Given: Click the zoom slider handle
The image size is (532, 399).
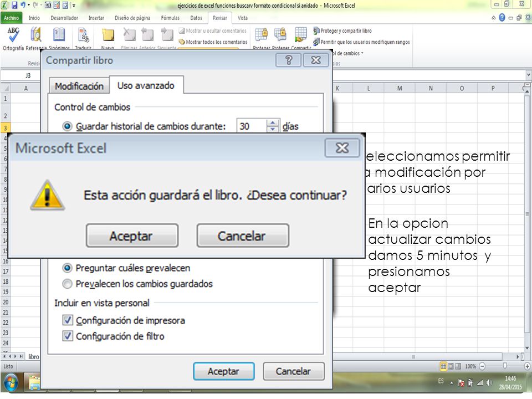Looking at the screenshot, I should coord(505,366).
